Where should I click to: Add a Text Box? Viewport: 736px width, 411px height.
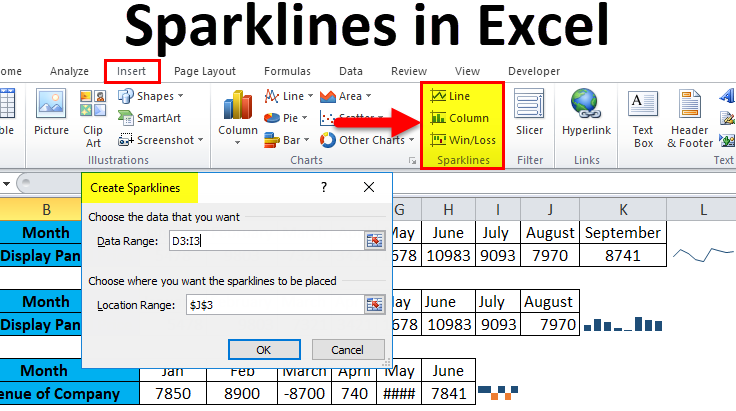[643, 117]
